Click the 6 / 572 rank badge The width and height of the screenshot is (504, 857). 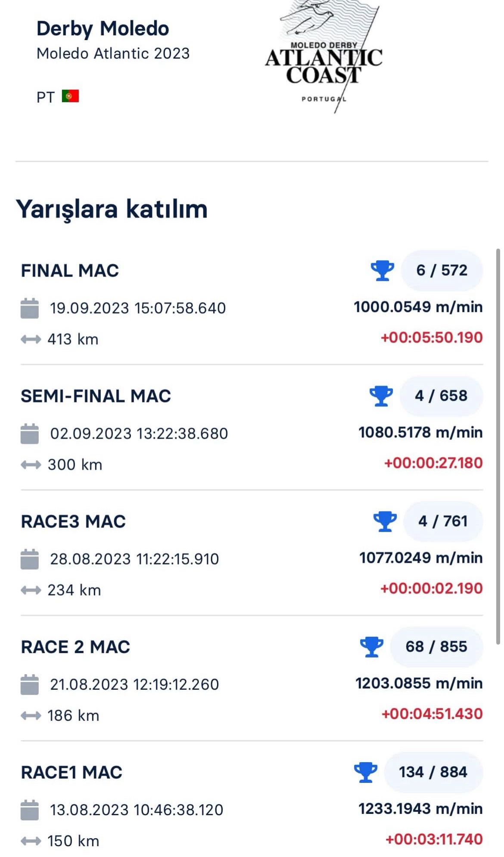tap(442, 271)
